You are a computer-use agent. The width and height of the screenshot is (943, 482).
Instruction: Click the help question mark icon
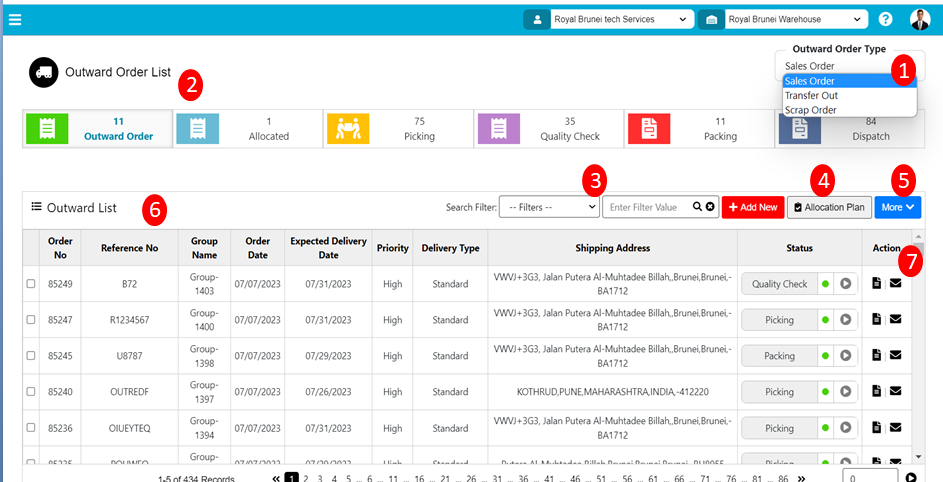pos(885,19)
